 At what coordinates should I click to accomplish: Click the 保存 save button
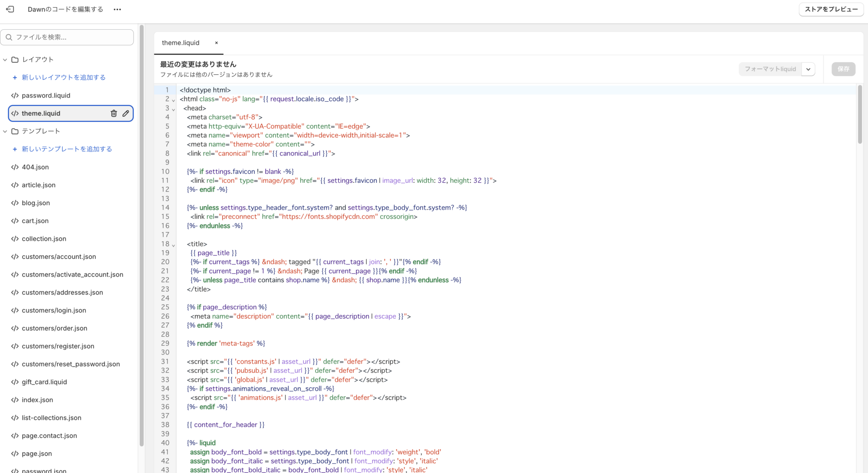pyautogui.click(x=843, y=69)
